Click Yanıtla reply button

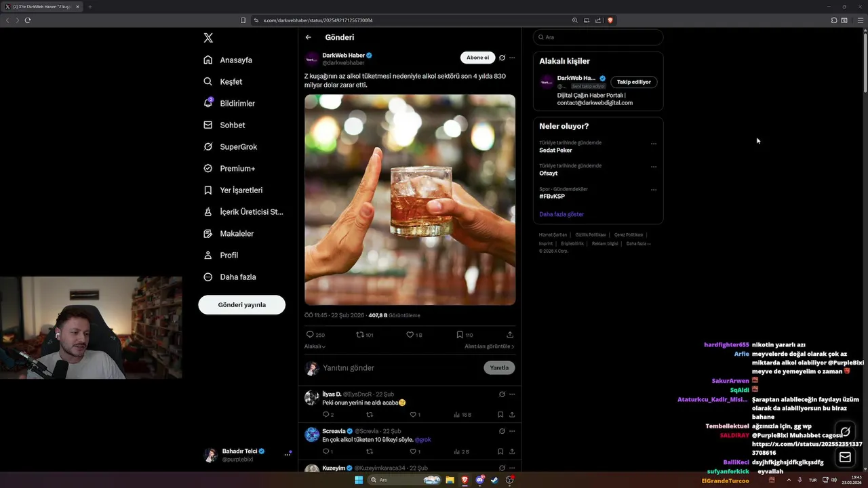[499, 367]
